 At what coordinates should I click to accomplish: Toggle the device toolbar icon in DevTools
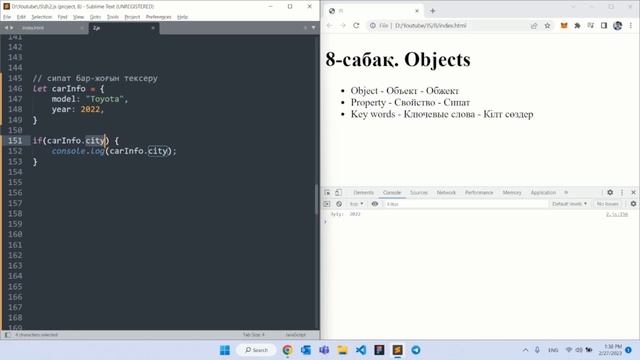(x=338, y=192)
